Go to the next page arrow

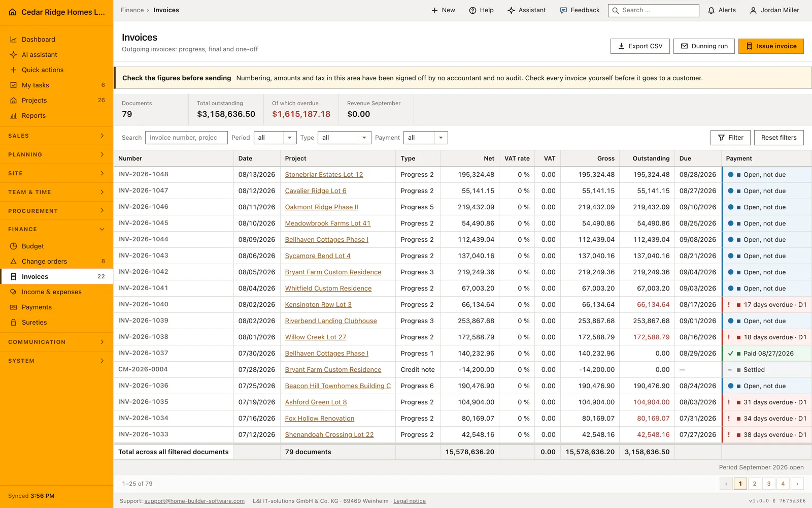[797, 484]
